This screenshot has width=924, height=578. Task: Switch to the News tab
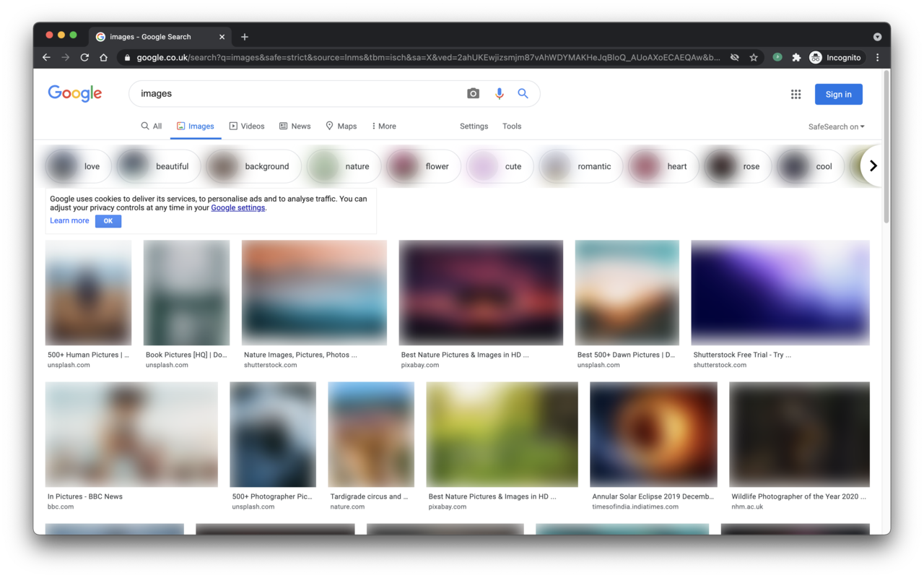[295, 126]
